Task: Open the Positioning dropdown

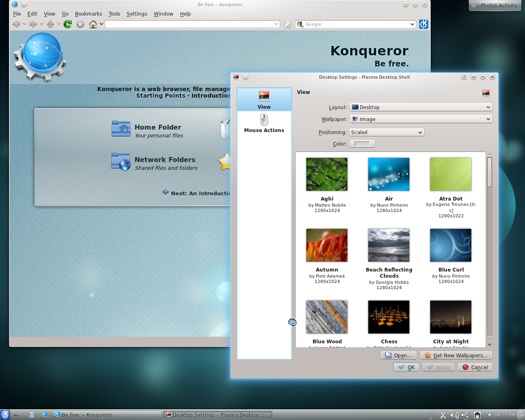Action: pyautogui.click(x=387, y=132)
